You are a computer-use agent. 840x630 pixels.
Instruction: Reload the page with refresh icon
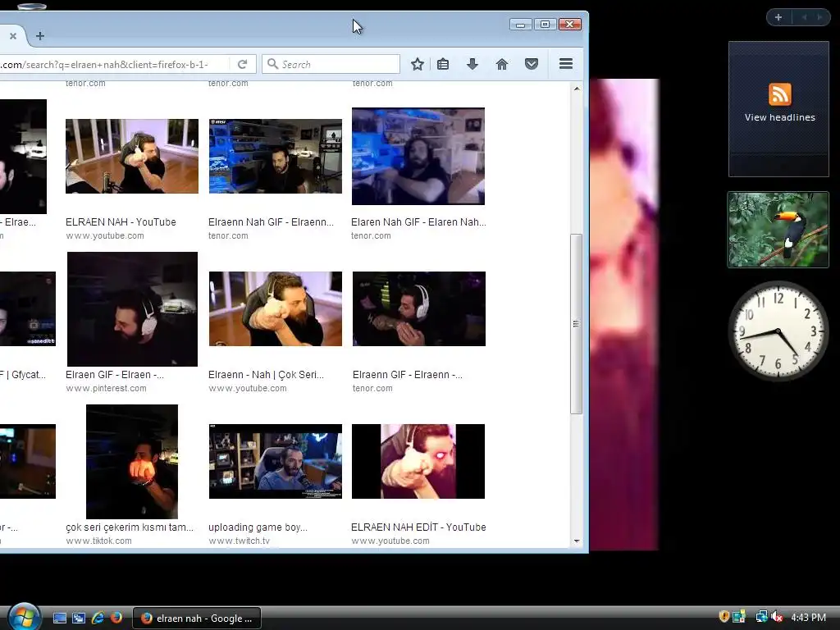242,64
